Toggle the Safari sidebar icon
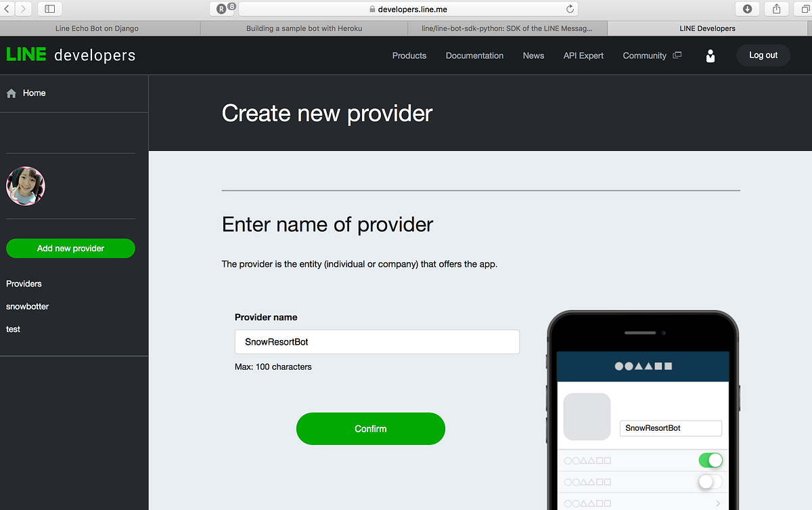 tap(49, 9)
